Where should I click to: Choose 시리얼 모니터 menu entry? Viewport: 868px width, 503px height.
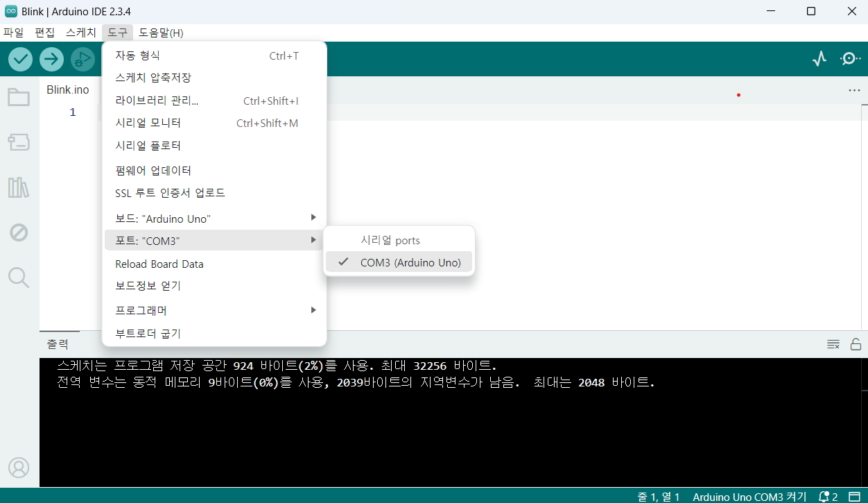pos(214,123)
